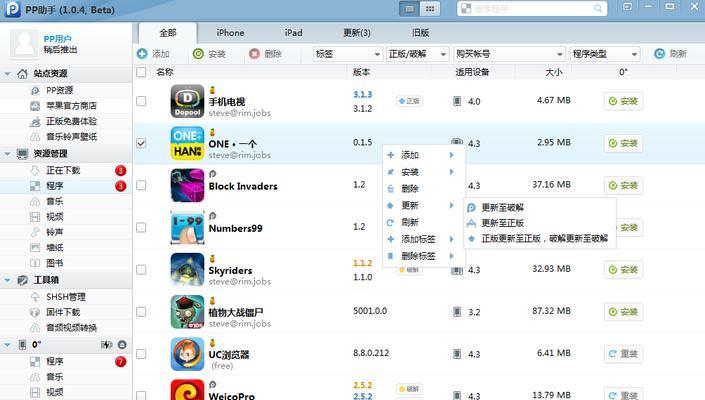Screen dimensions: 705x400
Task: Open PP资源 in the sidebar
Action: click(59, 90)
